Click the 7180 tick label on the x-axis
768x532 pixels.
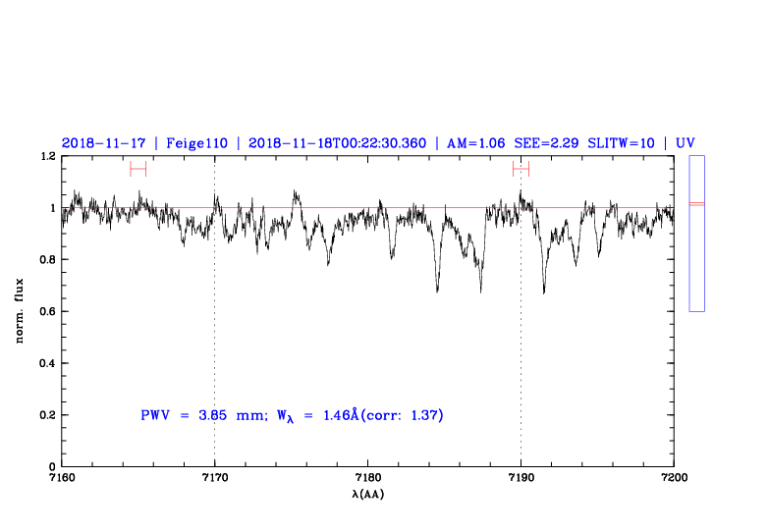(x=367, y=478)
